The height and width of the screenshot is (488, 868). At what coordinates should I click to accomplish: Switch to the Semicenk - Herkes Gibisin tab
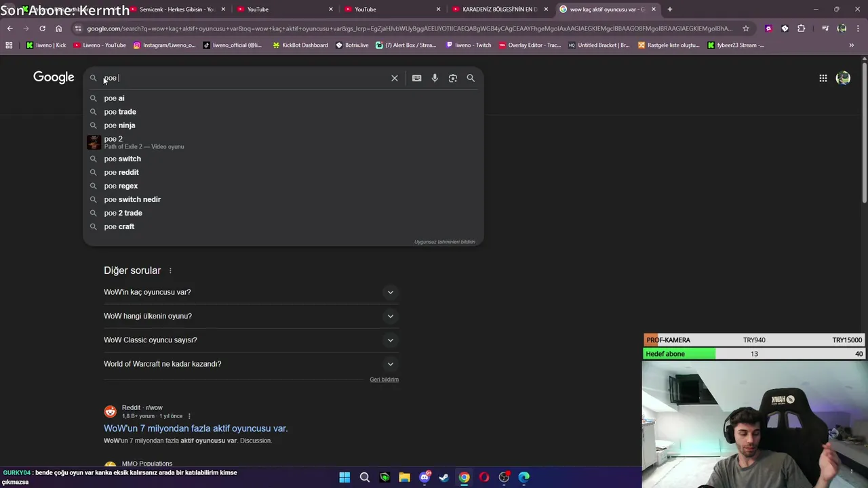pyautogui.click(x=176, y=9)
